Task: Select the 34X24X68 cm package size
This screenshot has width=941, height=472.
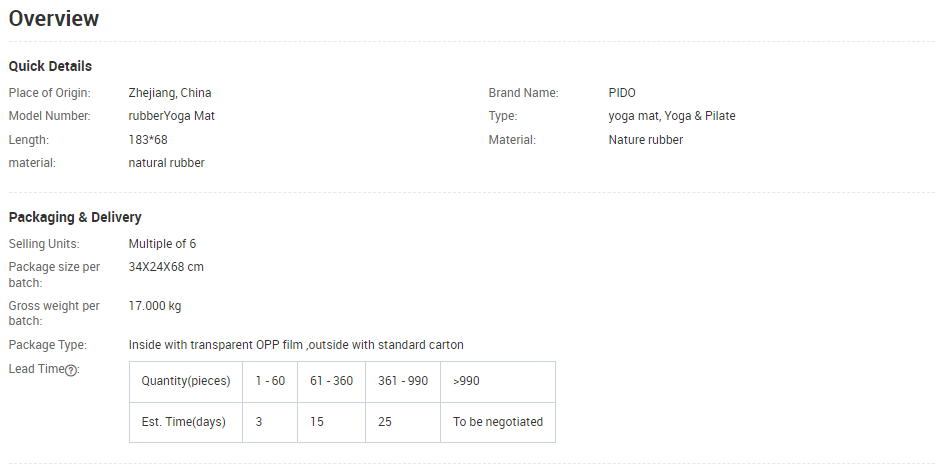Action: [166, 267]
